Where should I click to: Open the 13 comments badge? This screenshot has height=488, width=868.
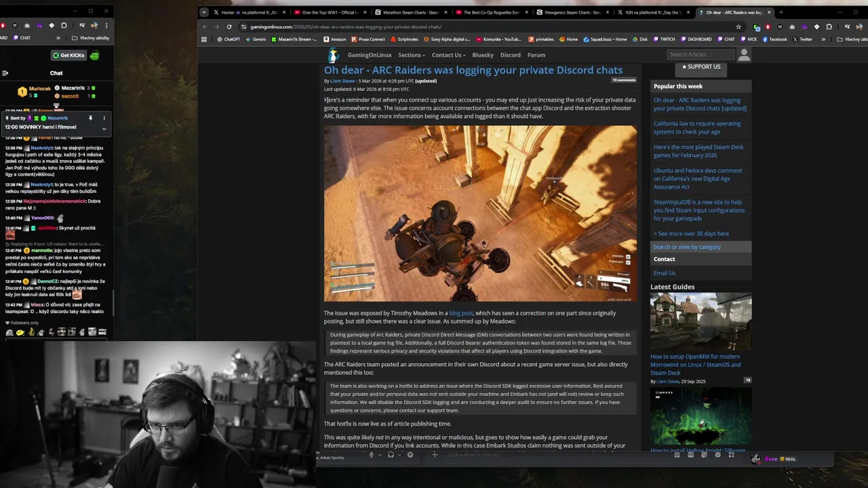click(x=624, y=80)
